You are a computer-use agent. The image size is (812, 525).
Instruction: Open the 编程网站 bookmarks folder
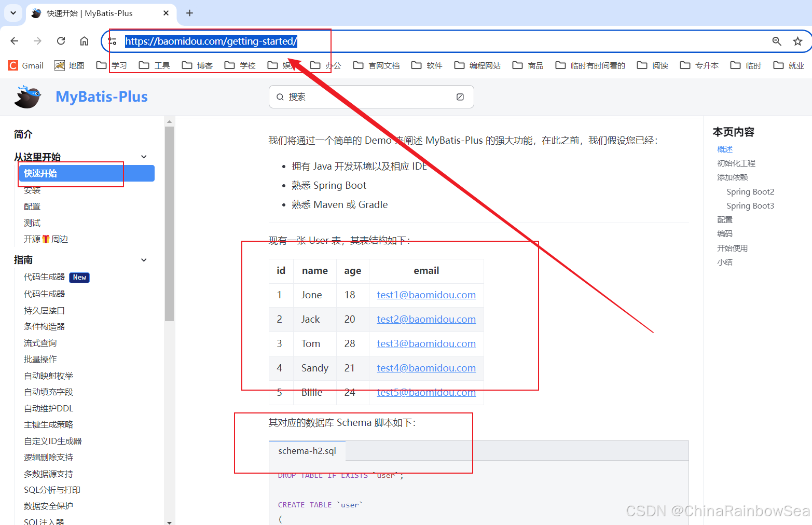[x=477, y=65]
